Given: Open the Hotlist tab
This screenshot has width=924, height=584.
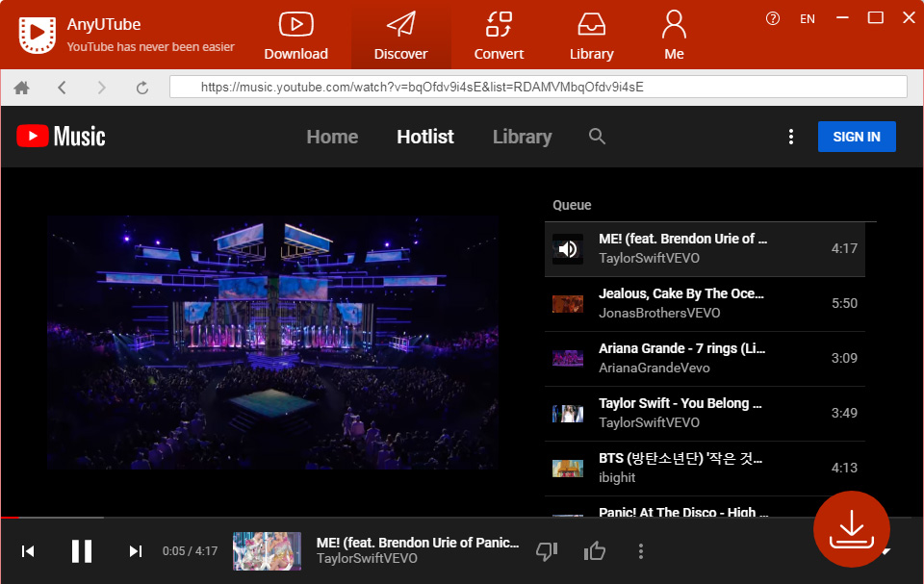Looking at the screenshot, I should click(x=424, y=137).
